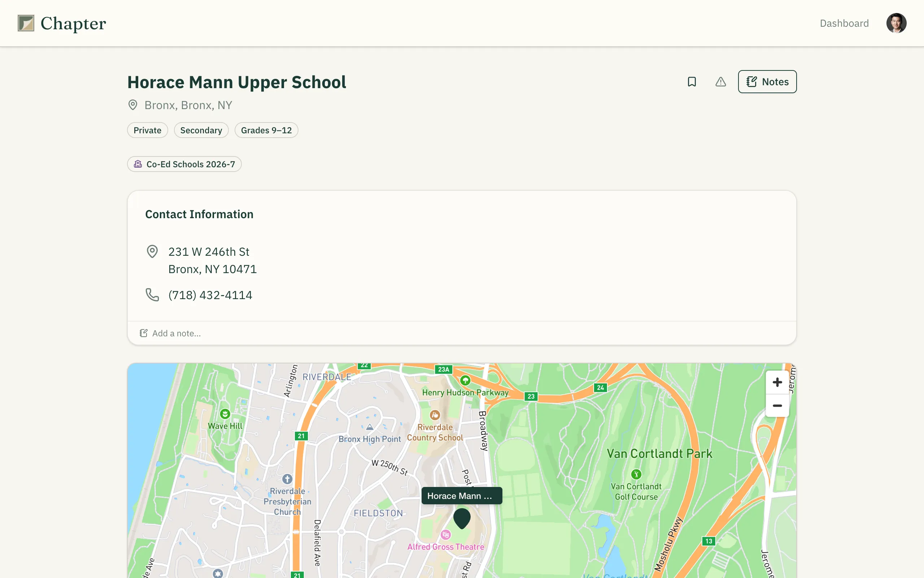924x578 pixels.
Task: Click the 231 W 246th St address
Action: click(209, 252)
